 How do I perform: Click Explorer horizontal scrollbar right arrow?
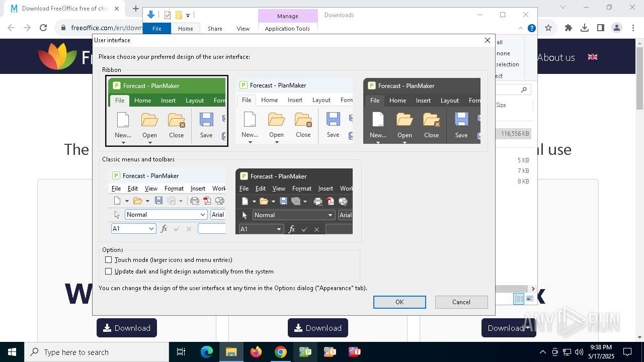click(533, 289)
